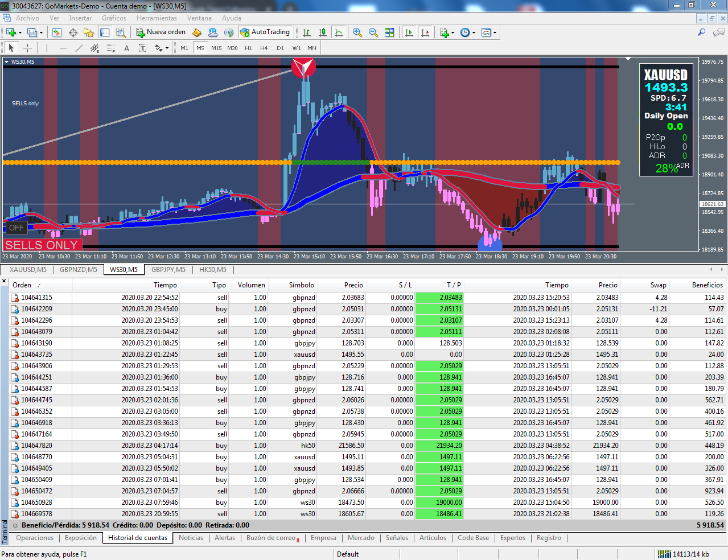Select the vertical line tool
Image resolution: width=728 pixels, height=560 pixels.
point(47,48)
